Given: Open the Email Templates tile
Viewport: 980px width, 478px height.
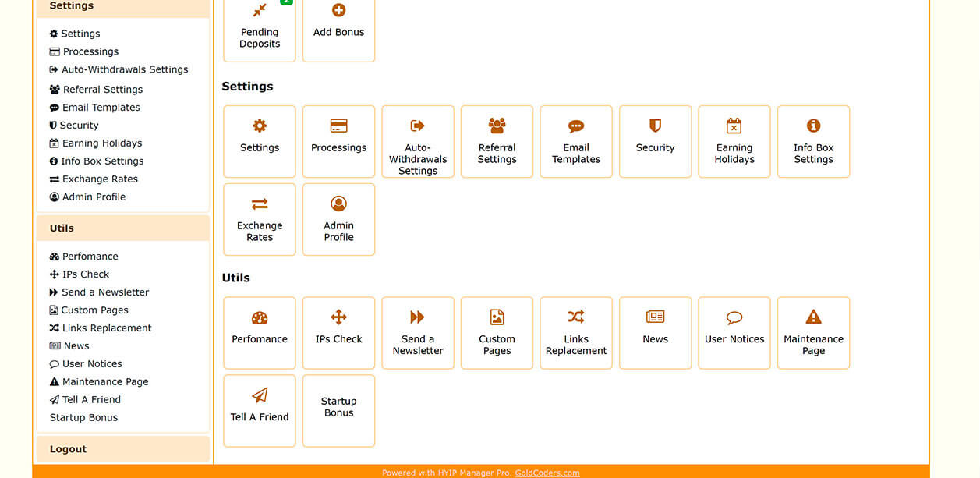Looking at the screenshot, I should (576, 142).
